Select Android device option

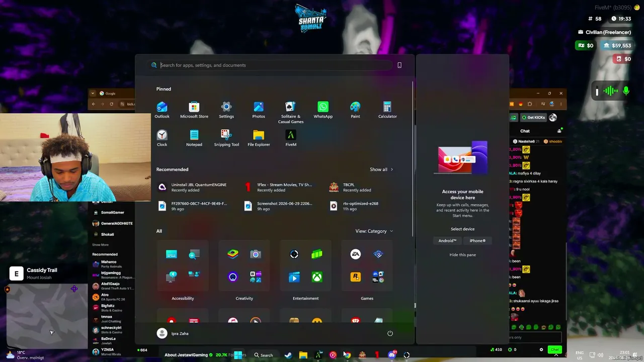pyautogui.click(x=447, y=241)
